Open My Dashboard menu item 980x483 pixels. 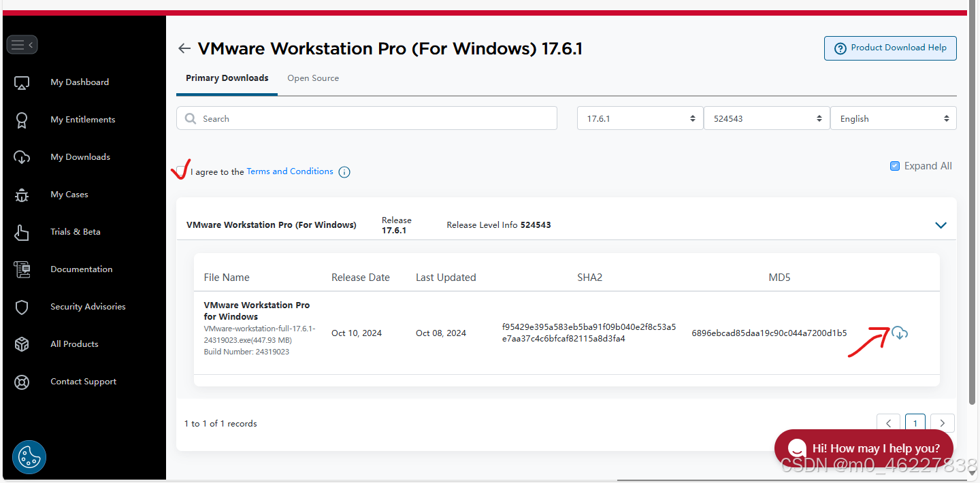[80, 82]
